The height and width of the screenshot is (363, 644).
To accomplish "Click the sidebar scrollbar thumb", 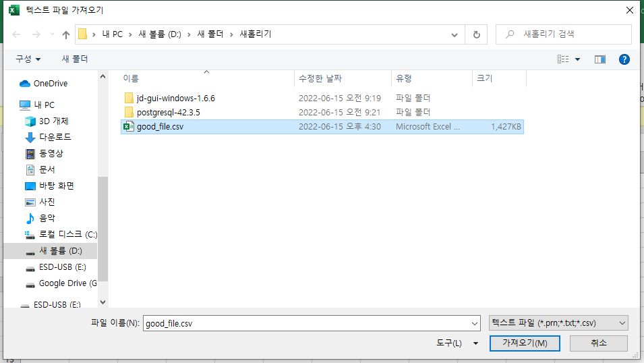I will click(x=103, y=229).
